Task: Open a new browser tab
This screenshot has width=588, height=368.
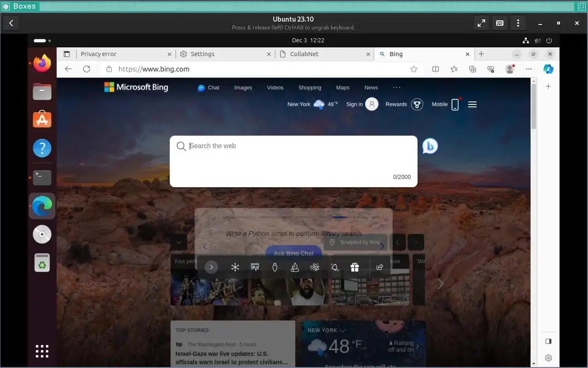Action: point(481,54)
